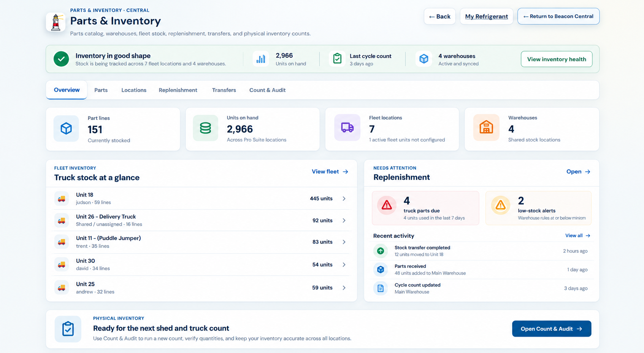
Task: Click the Part lines 151 card
Action: tap(113, 129)
